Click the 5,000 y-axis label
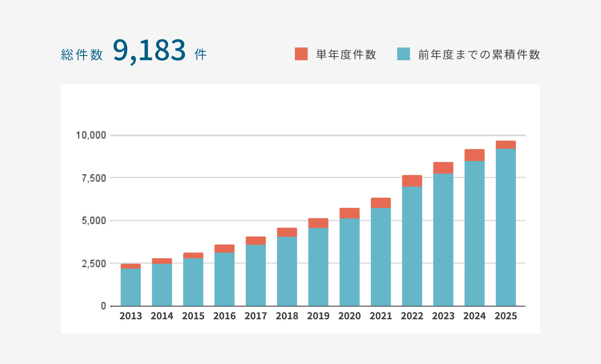The width and height of the screenshot is (601, 364). click(x=94, y=221)
